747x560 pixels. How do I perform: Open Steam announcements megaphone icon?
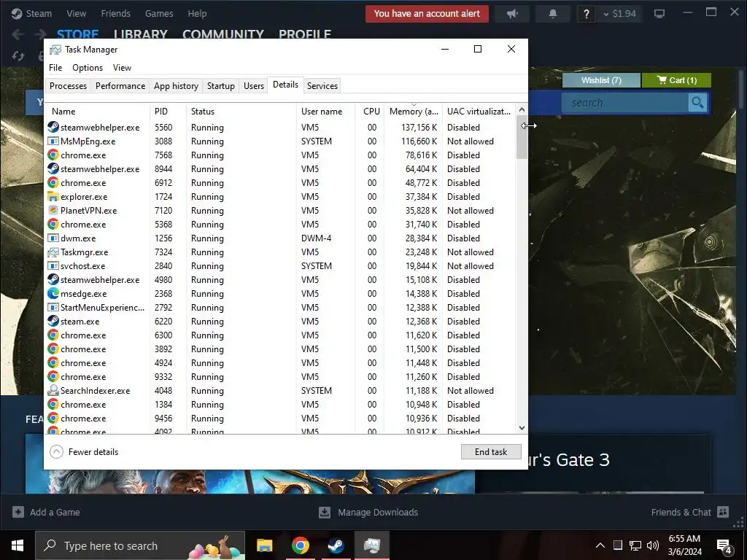pyautogui.click(x=512, y=14)
